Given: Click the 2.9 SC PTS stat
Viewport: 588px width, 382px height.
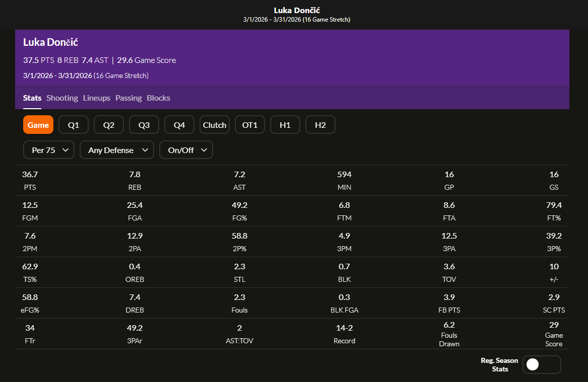Looking at the screenshot, I should pos(554,303).
